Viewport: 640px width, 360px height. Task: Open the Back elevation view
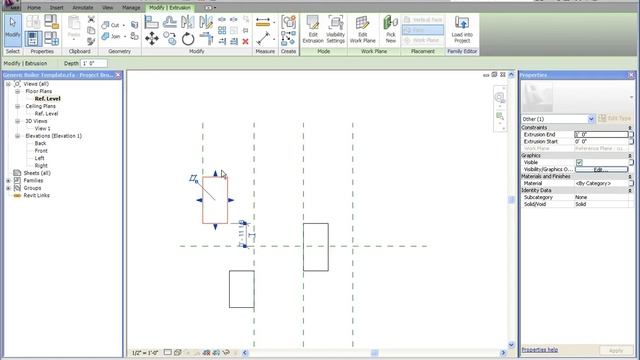click(40, 143)
